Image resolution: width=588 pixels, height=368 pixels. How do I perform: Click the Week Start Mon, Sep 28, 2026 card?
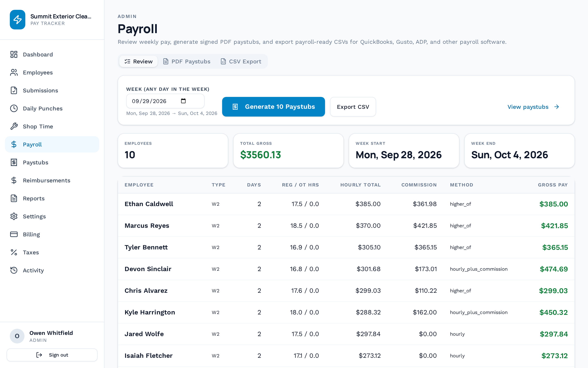(404, 151)
